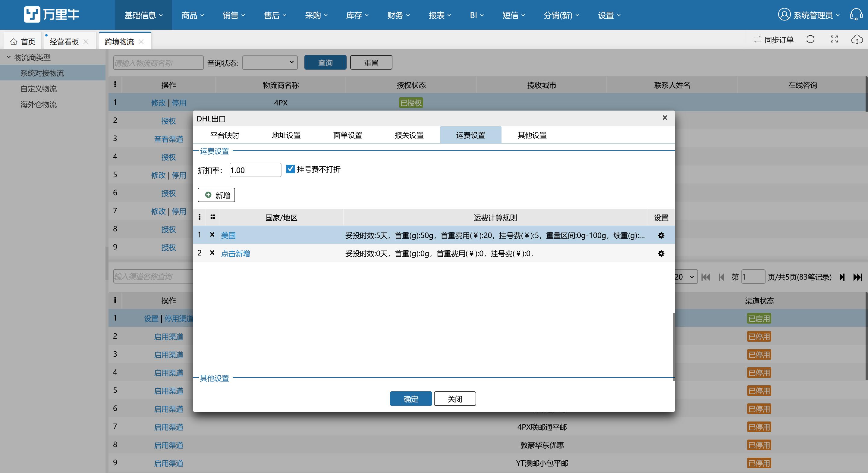Click the page number input field
The width and height of the screenshot is (868, 473).
pos(753,277)
